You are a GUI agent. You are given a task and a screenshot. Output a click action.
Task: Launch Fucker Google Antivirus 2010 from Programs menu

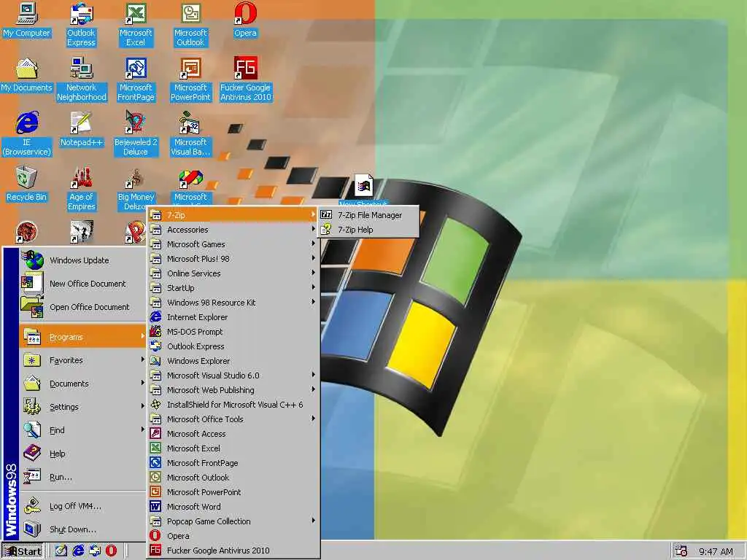233,551
